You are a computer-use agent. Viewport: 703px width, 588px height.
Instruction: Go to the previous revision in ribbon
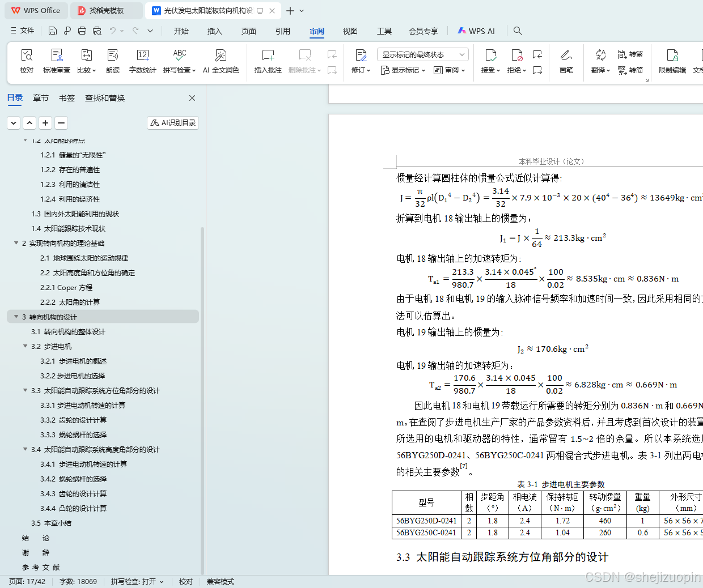click(x=537, y=54)
